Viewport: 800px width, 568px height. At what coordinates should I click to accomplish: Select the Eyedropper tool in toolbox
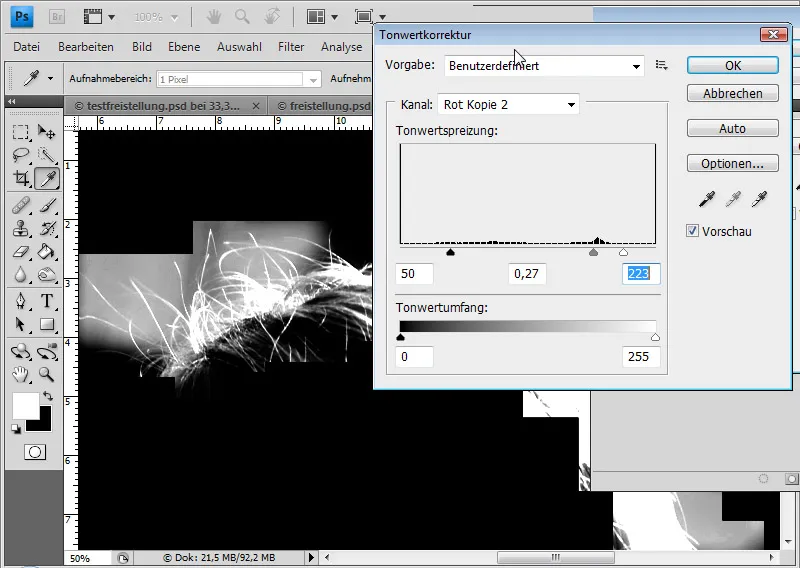point(47,179)
